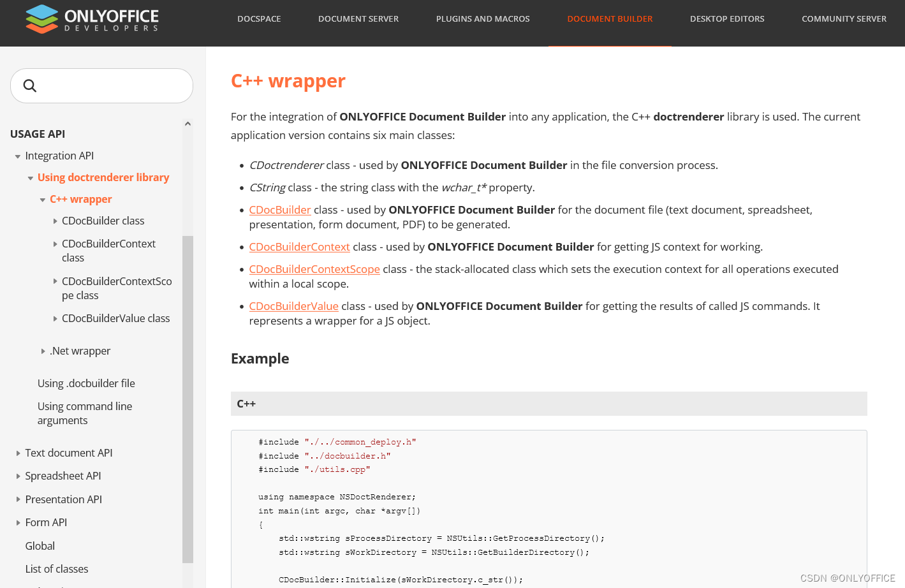Open List of classes sidebar entry

57,569
